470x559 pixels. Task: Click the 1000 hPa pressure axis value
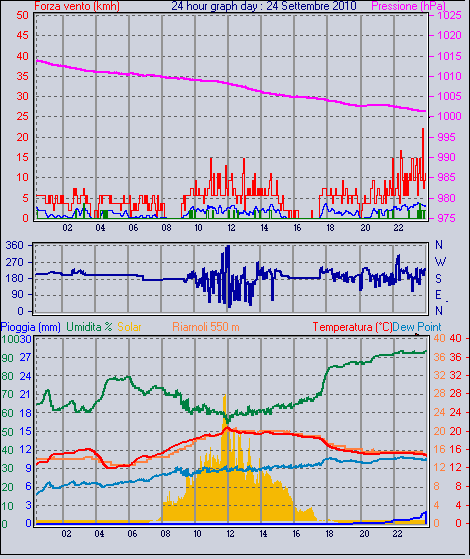pyautogui.click(x=449, y=116)
